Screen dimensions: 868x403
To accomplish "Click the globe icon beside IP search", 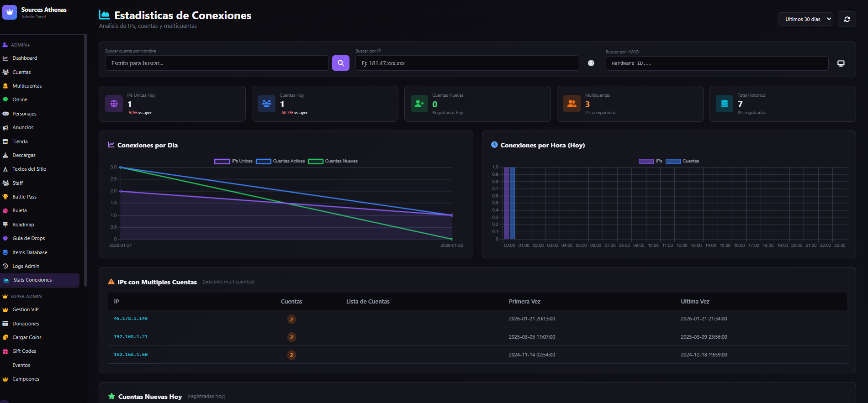I will click(x=591, y=63).
